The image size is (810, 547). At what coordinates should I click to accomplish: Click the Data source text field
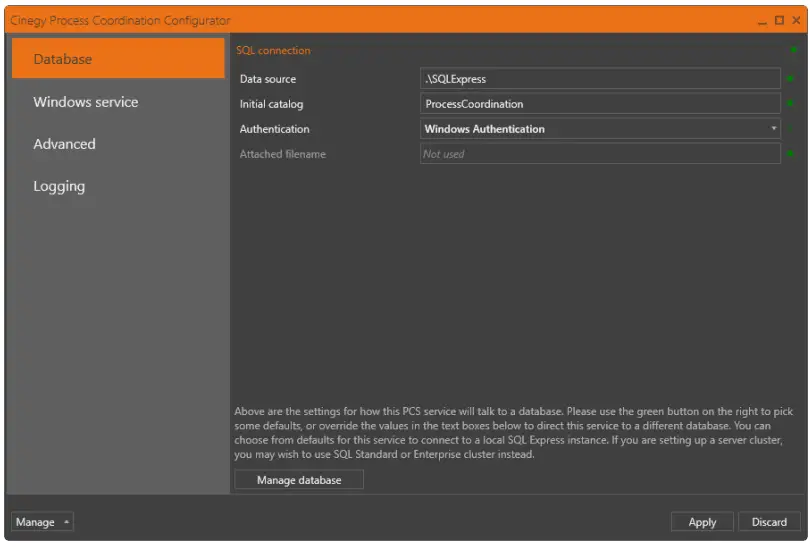pyautogui.click(x=600, y=79)
